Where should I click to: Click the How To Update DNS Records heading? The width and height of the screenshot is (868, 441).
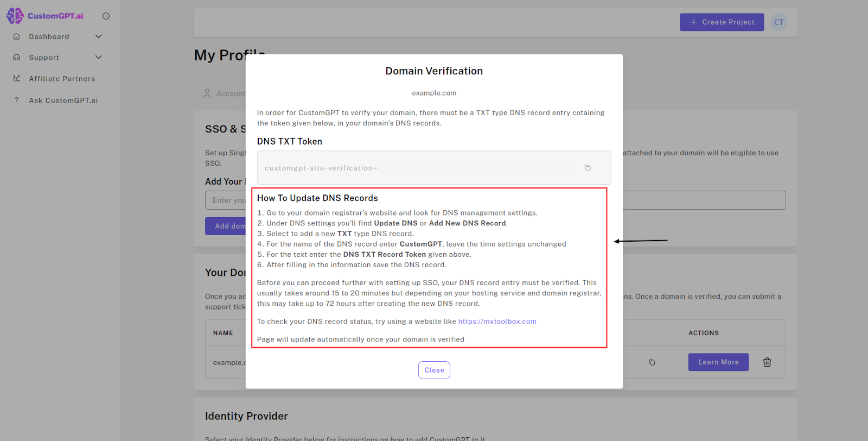tap(317, 198)
